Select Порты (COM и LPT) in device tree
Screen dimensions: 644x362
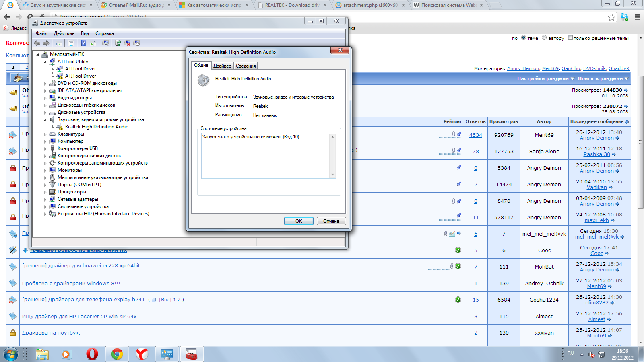click(79, 185)
